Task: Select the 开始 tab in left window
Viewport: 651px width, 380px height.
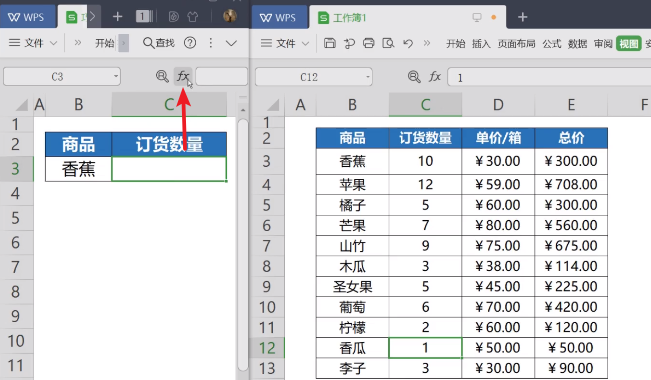Action: tap(104, 43)
